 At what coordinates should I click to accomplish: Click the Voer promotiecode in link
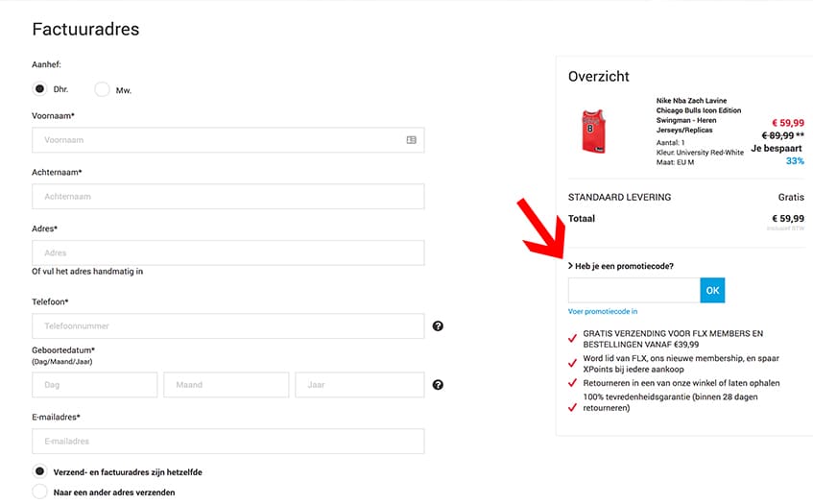(x=603, y=311)
